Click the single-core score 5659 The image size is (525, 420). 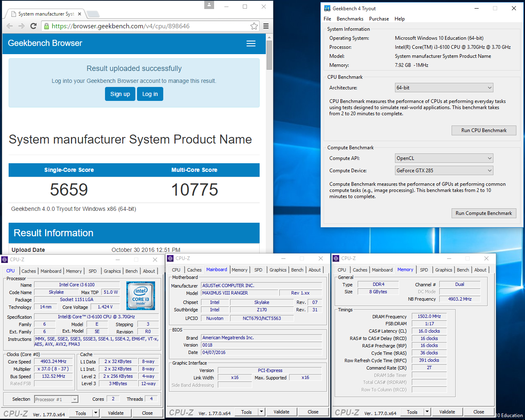coord(69,189)
